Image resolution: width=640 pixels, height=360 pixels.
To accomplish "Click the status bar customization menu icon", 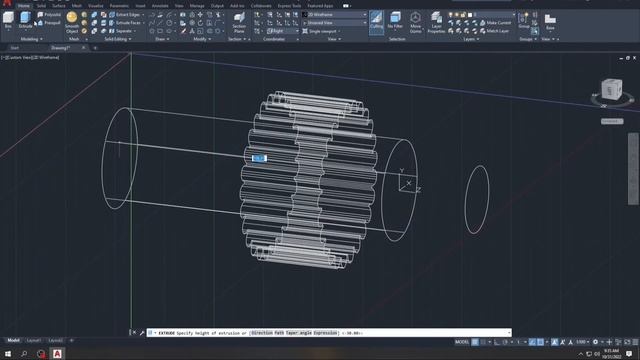I will click(x=635, y=342).
